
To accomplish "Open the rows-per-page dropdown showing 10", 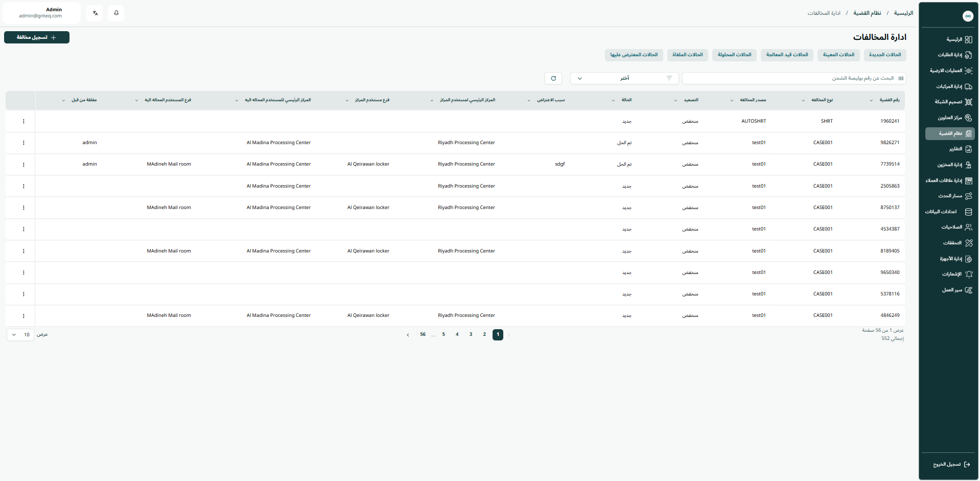I will point(20,335).
